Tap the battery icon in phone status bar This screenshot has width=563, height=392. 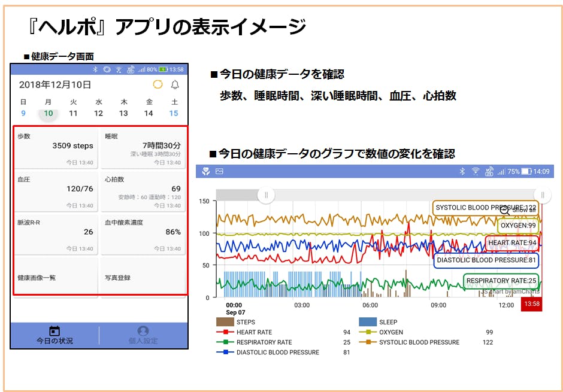click(x=164, y=69)
